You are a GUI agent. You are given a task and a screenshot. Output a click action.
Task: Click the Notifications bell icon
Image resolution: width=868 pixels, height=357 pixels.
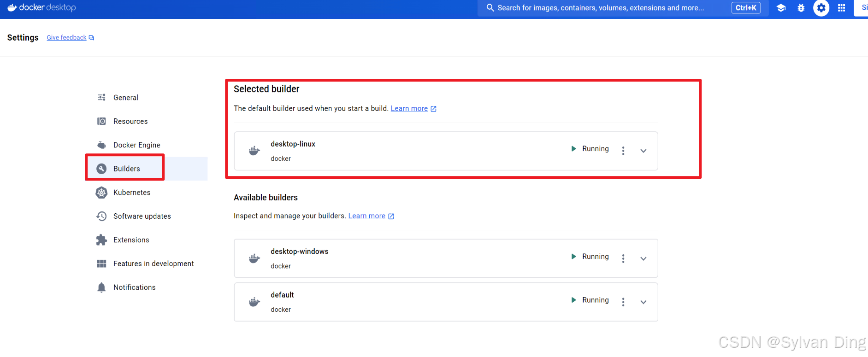click(x=101, y=287)
